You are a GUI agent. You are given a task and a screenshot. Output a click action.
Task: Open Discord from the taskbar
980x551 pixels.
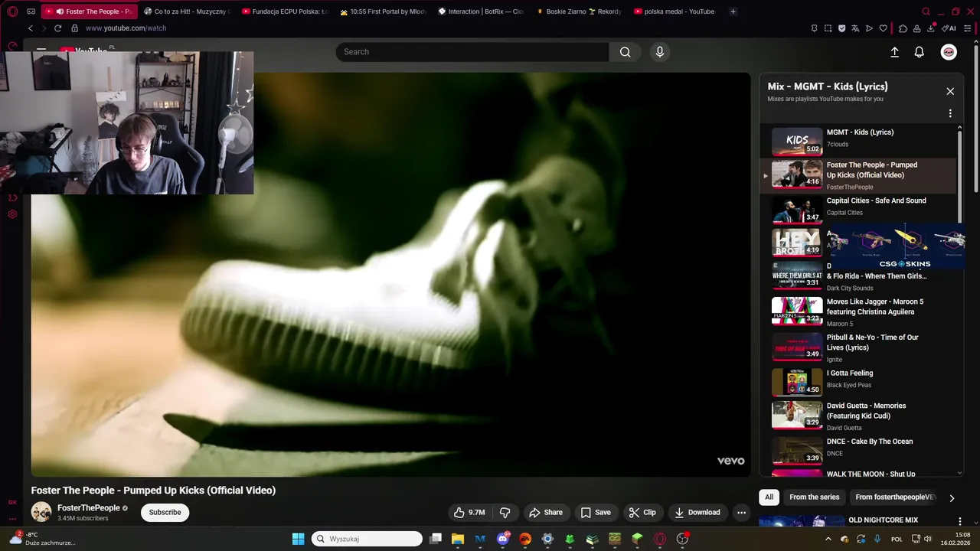click(503, 539)
